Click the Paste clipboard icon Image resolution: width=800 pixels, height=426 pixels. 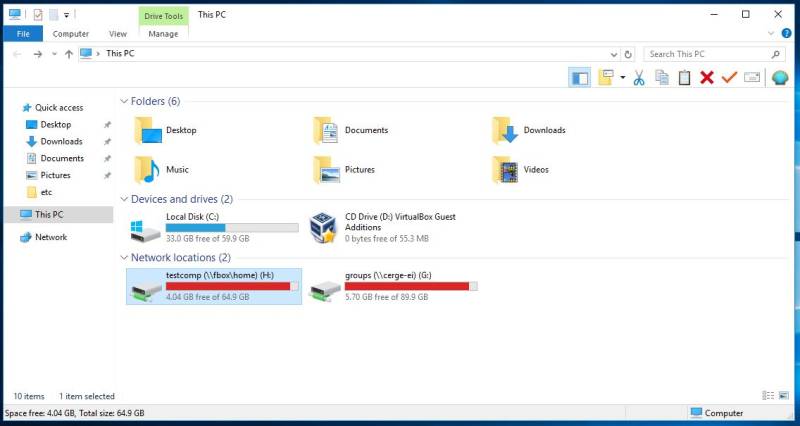pyautogui.click(x=684, y=78)
